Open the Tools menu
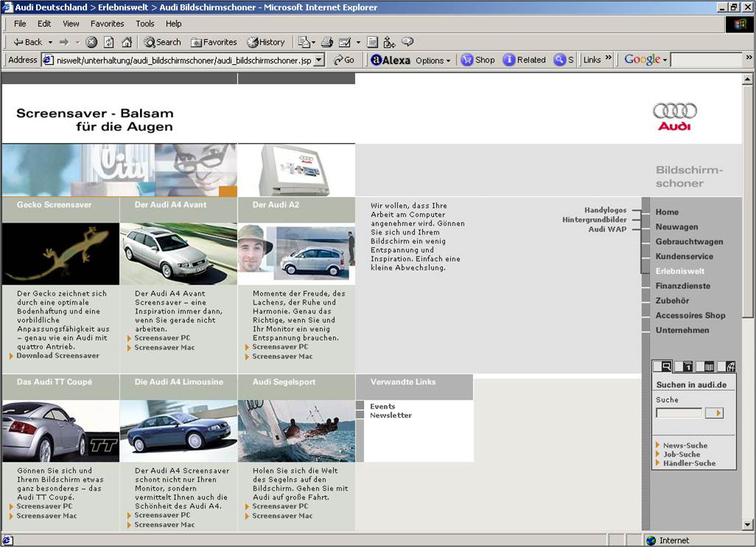Screen dimensions: 756x547 [144, 24]
